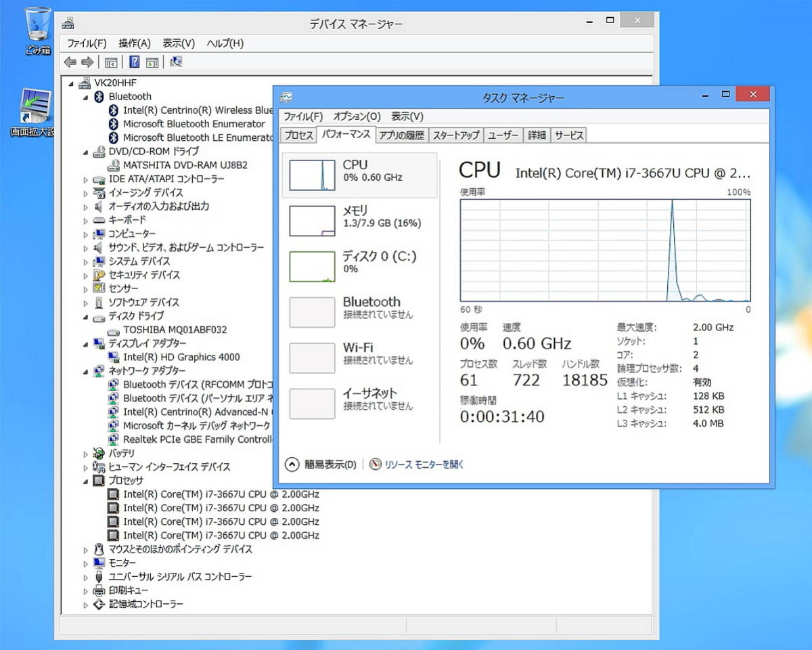
Task: Select the セキュリティ デバイス category label
Action: coord(144,275)
